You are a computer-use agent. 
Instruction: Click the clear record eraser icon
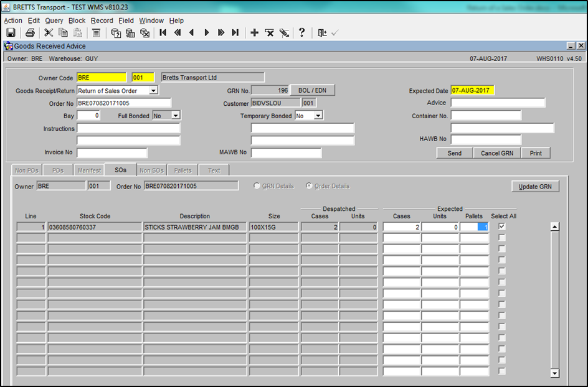pyautogui.click(x=284, y=33)
